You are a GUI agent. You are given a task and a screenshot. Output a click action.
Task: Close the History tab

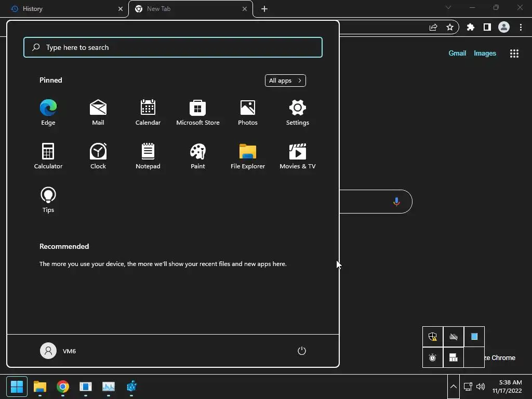[121, 9]
